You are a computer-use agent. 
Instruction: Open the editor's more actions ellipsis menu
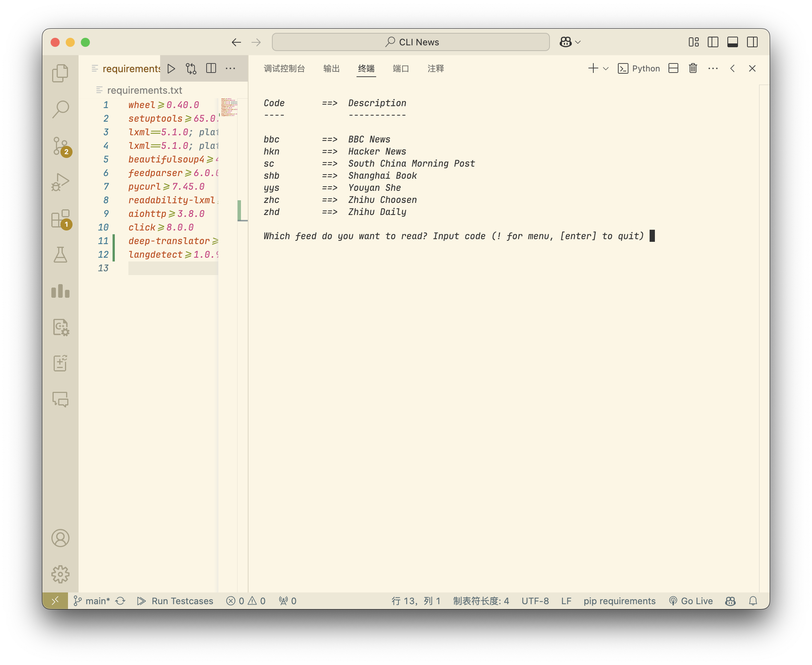[230, 68]
